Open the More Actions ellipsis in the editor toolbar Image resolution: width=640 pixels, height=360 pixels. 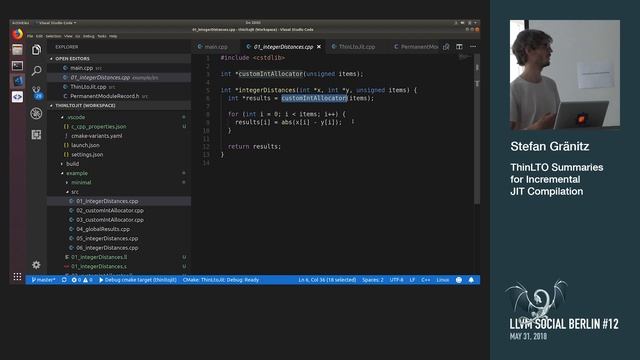pos(473,47)
